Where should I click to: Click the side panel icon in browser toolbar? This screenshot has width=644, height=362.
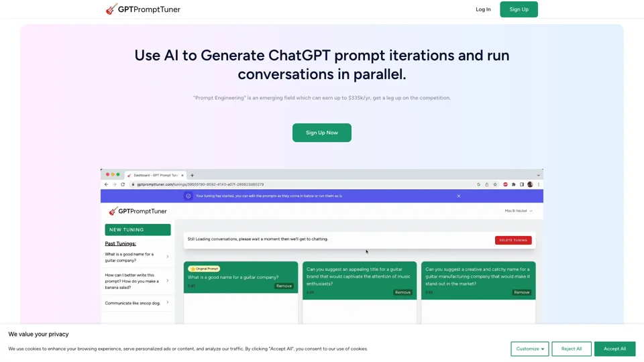[522, 185]
